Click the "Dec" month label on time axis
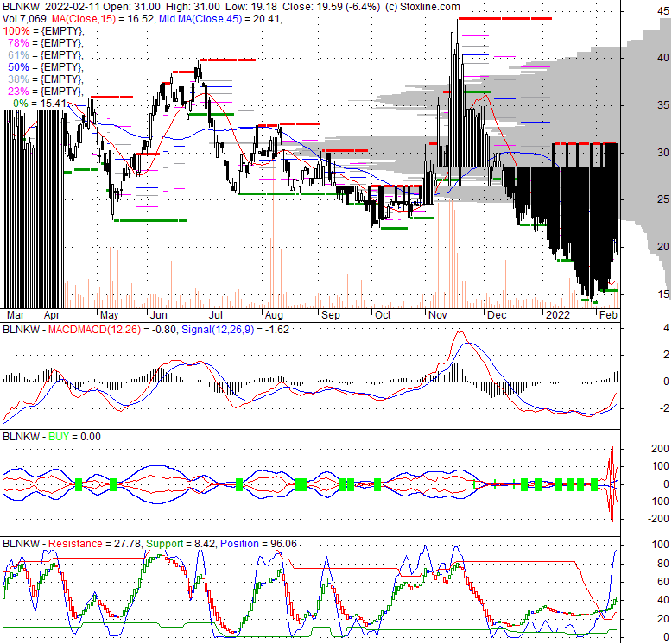The width and height of the screenshot is (672, 644). (497, 315)
